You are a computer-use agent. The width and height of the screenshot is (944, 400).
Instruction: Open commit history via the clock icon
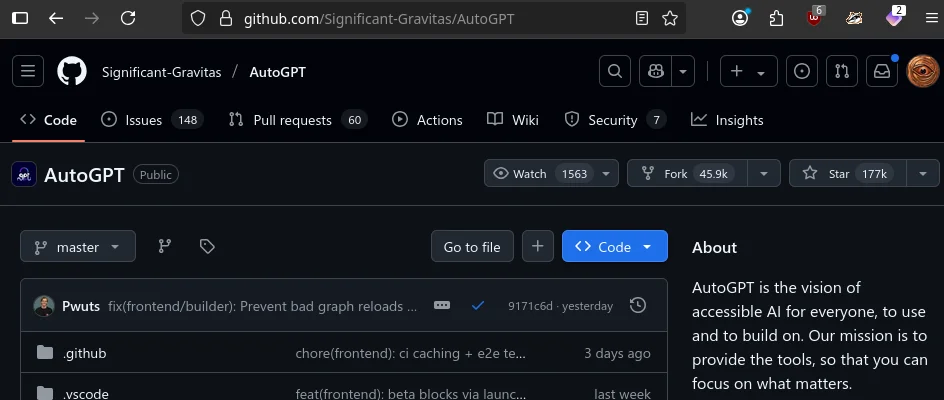click(638, 305)
